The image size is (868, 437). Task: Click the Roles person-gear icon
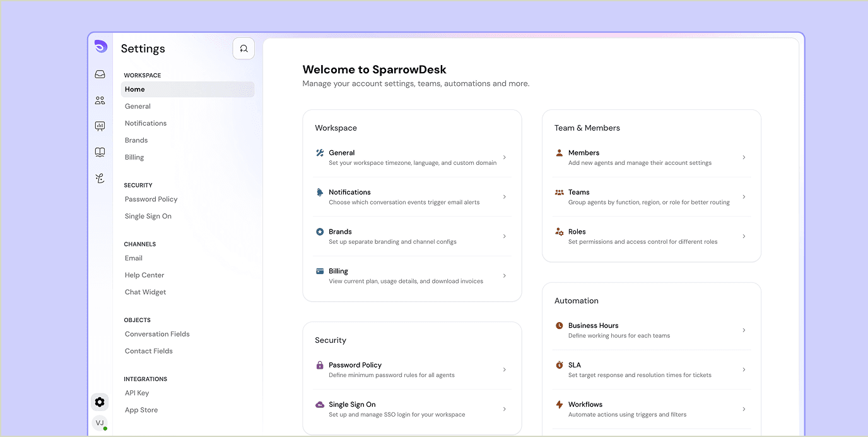coord(559,232)
